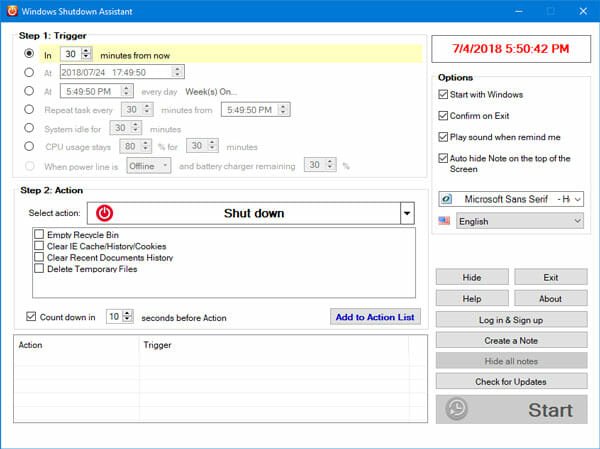Expand the Shut down action dropdown
The height and width of the screenshot is (449, 600).
[406, 213]
